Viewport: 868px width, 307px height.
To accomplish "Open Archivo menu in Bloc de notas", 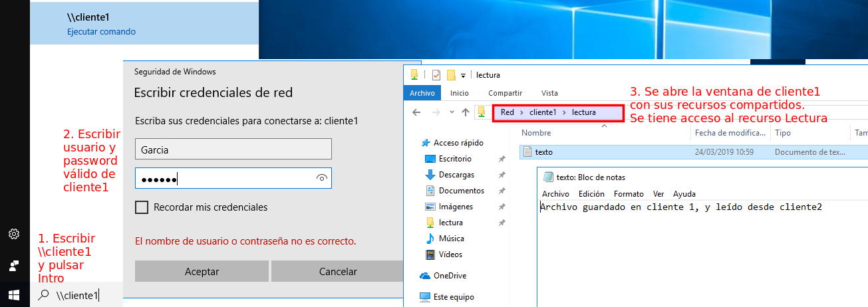I will pyautogui.click(x=555, y=194).
